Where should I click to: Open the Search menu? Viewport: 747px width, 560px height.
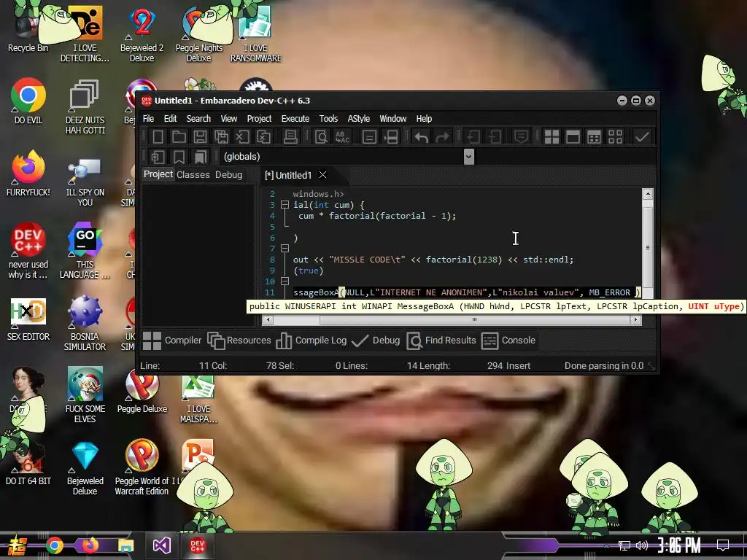point(198,119)
